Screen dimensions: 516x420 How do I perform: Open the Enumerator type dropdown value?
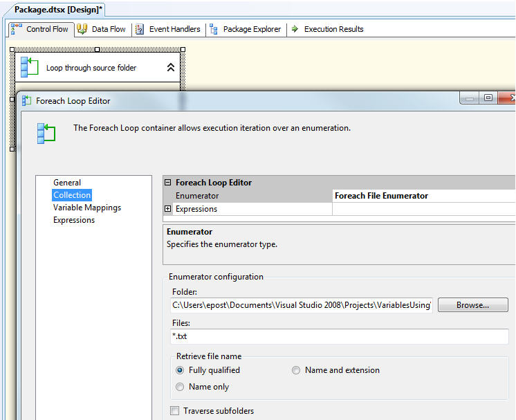[422, 196]
